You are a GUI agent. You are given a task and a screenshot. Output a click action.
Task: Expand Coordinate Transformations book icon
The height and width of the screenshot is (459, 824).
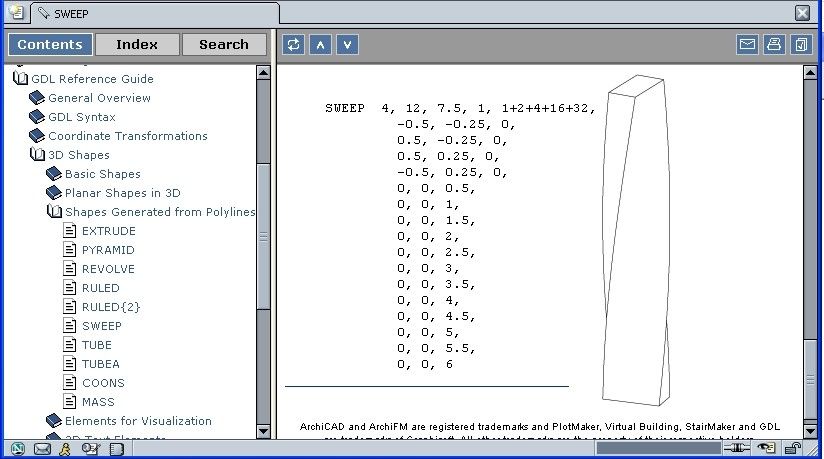click(x=37, y=135)
